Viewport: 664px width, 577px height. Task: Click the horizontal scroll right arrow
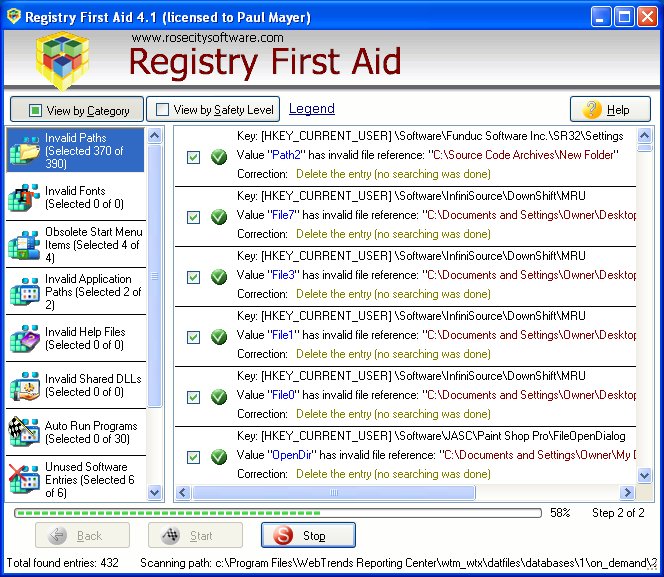tap(627, 492)
